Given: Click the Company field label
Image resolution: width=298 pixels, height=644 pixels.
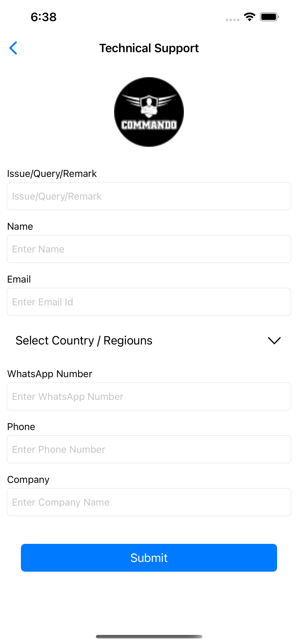Looking at the screenshot, I should click(x=28, y=479).
